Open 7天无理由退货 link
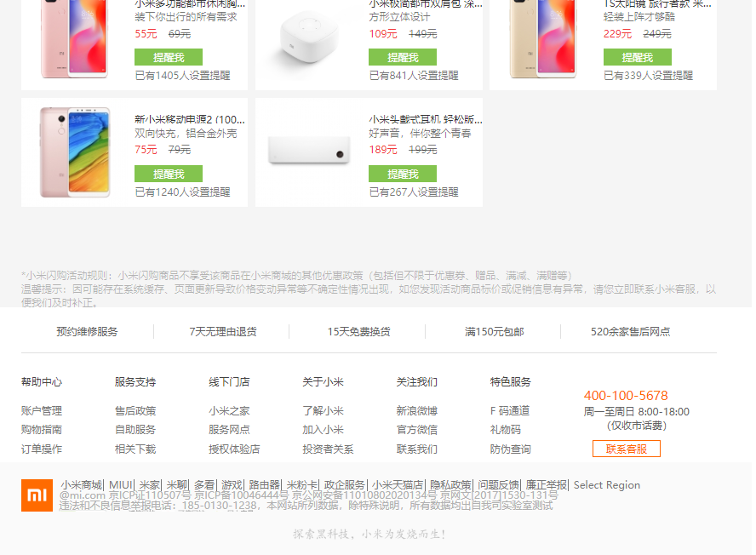 pyautogui.click(x=223, y=332)
